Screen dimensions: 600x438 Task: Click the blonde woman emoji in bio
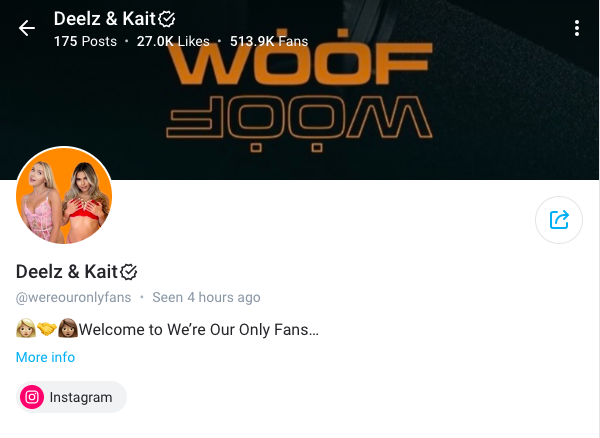(26, 329)
